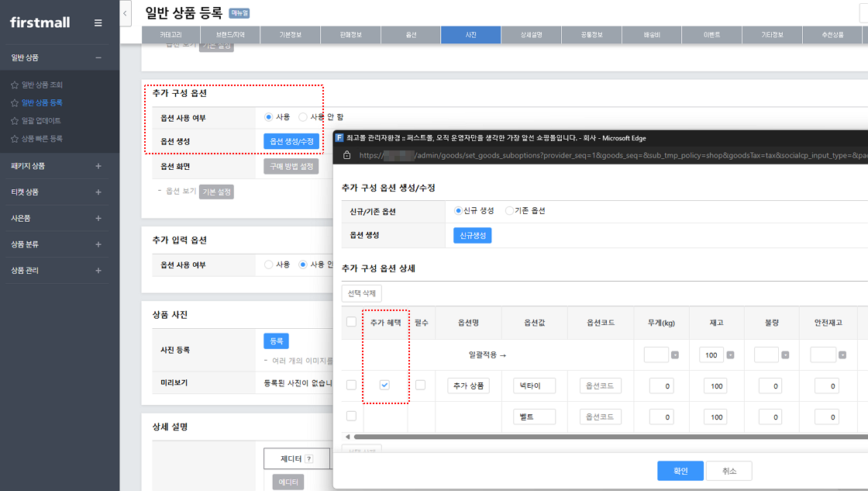
Task: Open the 재고 bulk-apply dropdown arrow
Action: point(731,355)
